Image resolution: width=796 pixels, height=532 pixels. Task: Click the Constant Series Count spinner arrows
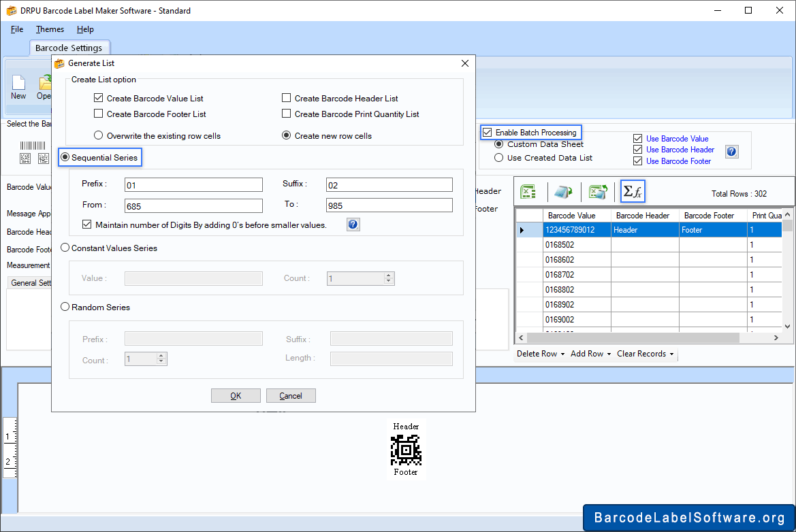(x=389, y=278)
